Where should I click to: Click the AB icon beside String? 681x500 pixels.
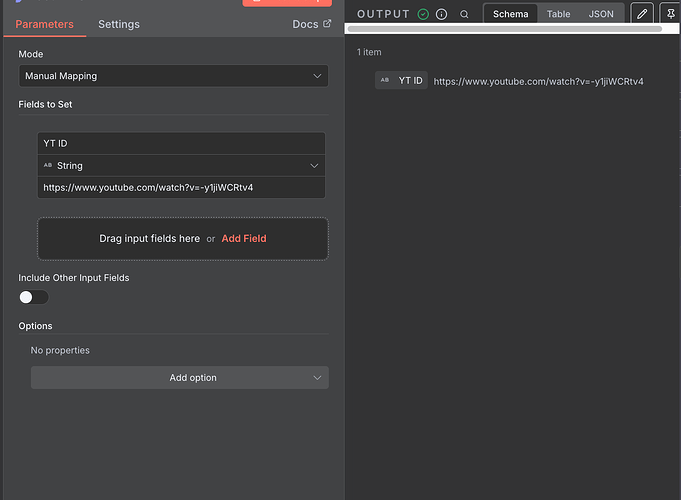pos(48,166)
